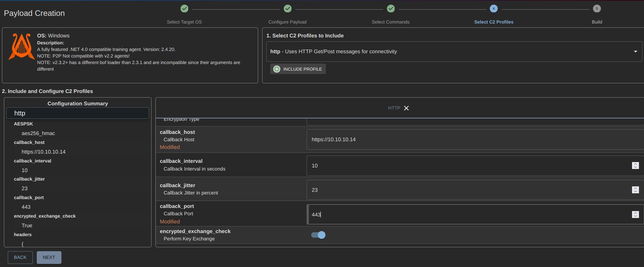Click the plus icon on Include Profile
644x267 pixels.
[x=277, y=69]
